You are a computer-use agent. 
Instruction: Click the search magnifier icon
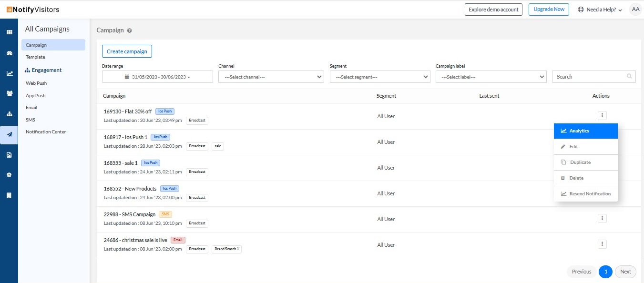629,76
